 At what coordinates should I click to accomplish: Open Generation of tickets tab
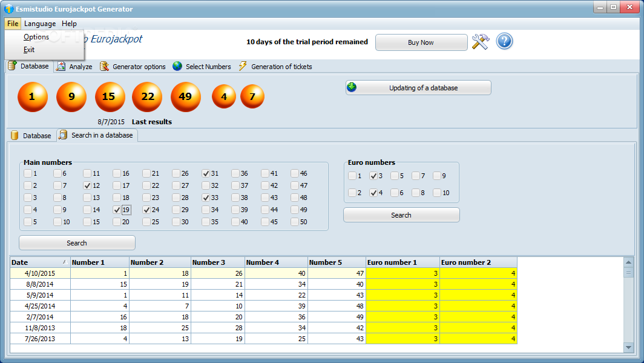pos(275,67)
